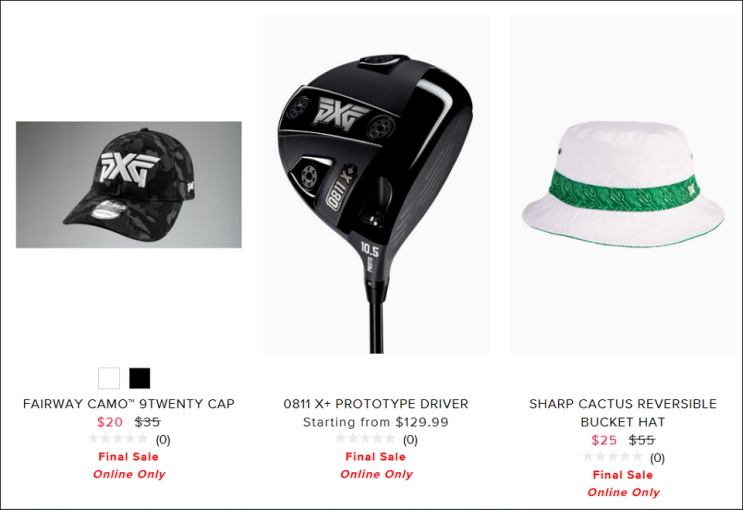Screen dimensions: 743x510
Task: Click the Online Only label under bucket hat
Action: coord(623,492)
